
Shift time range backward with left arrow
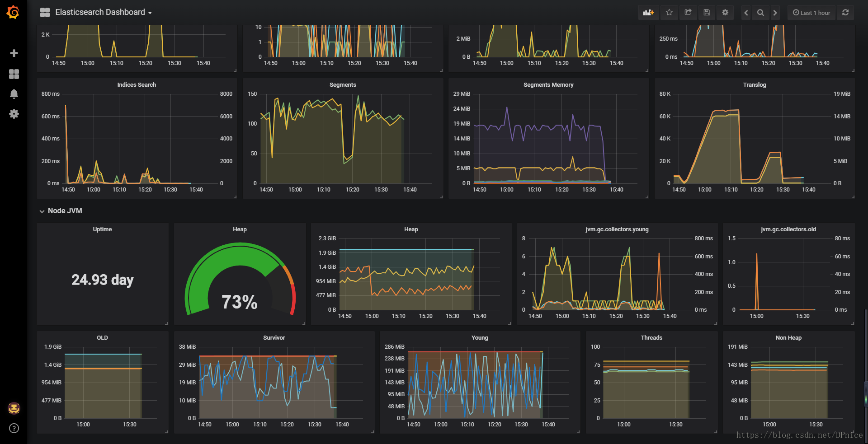coord(746,13)
